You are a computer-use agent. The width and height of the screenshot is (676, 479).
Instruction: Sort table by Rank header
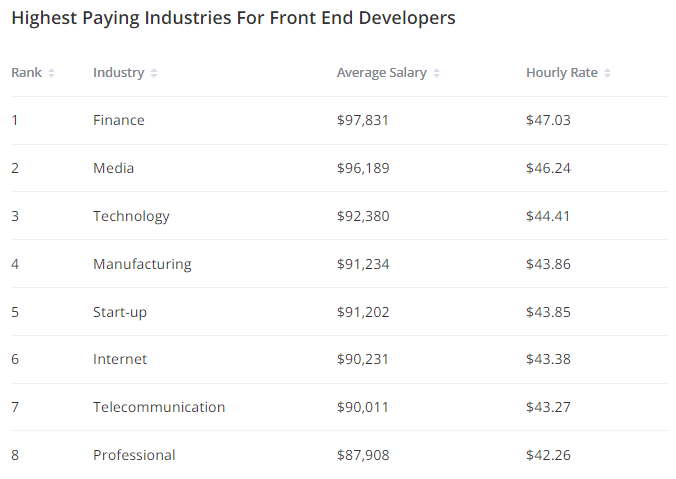point(27,73)
